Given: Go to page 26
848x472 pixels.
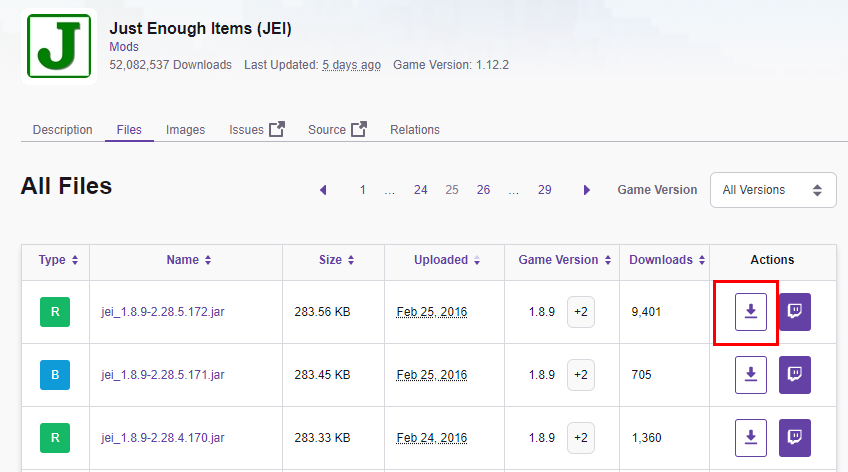Looking at the screenshot, I should pyautogui.click(x=483, y=190).
